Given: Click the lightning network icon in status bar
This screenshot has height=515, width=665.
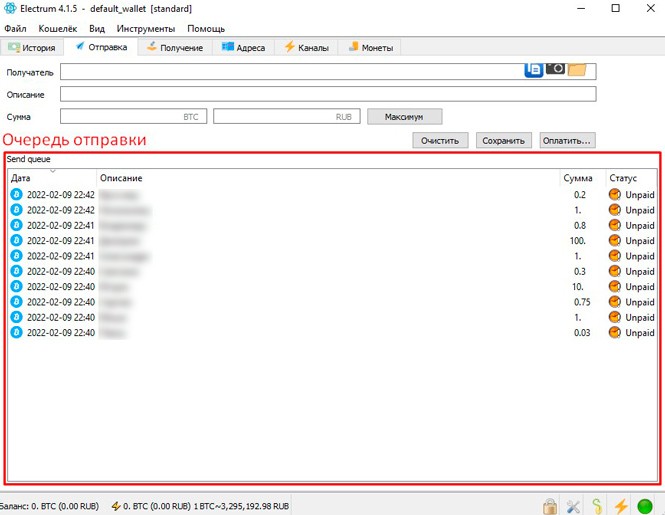Looking at the screenshot, I should pyautogui.click(x=621, y=506).
